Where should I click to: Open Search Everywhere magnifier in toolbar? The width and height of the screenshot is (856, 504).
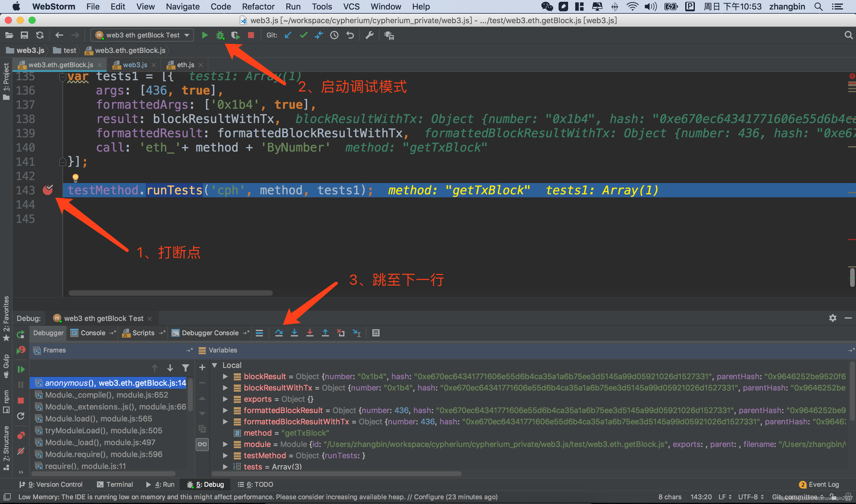coord(848,35)
